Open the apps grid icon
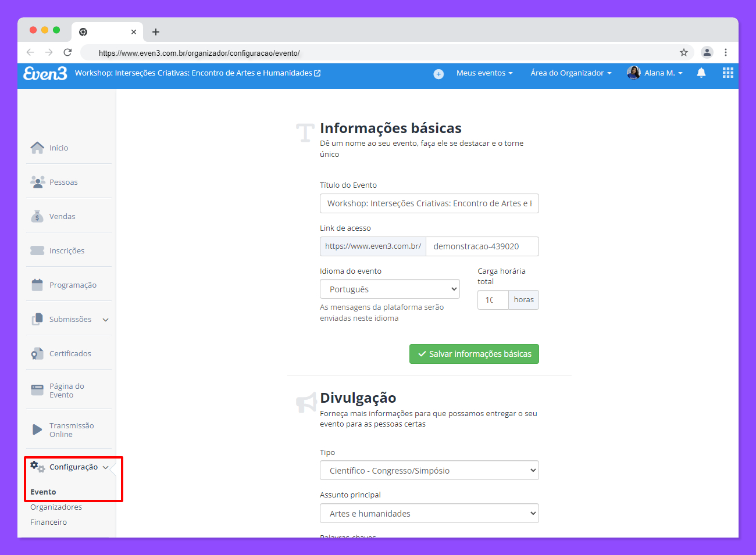This screenshot has height=555, width=756. [x=728, y=73]
